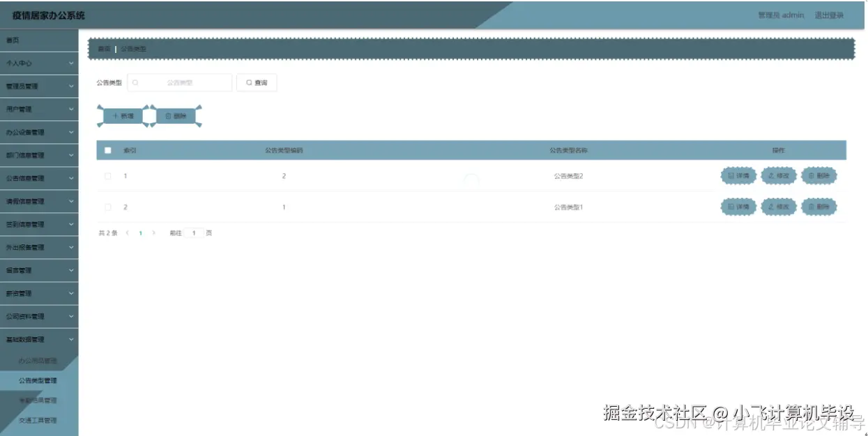Click the 公告类型1 name cell
Image resolution: width=868 pixels, height=436 pixels.
pyautogui.click(x=568, y=208)
